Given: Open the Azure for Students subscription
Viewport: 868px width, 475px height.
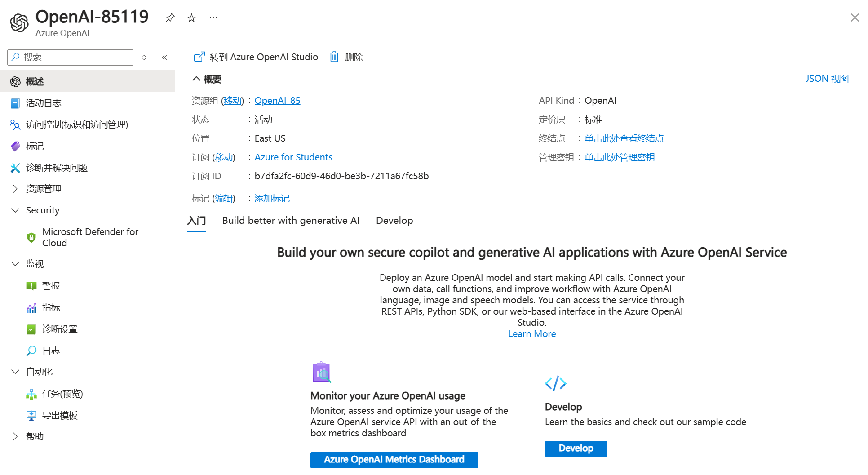Looking at the screenshot, I should (x=293, y=157).
